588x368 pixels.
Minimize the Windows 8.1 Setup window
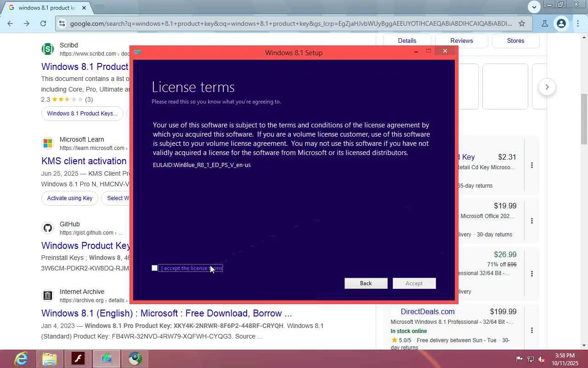coord(416,52)
